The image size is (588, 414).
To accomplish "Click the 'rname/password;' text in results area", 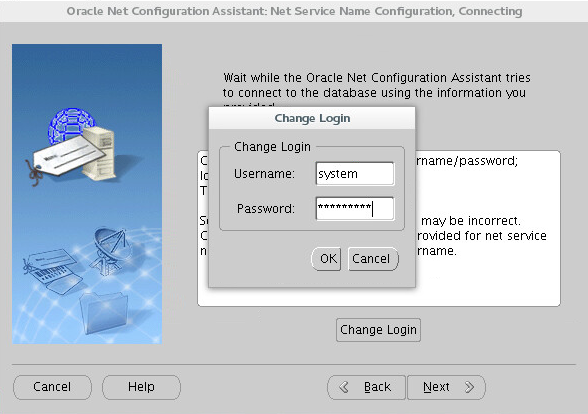I will click(467, 161).
